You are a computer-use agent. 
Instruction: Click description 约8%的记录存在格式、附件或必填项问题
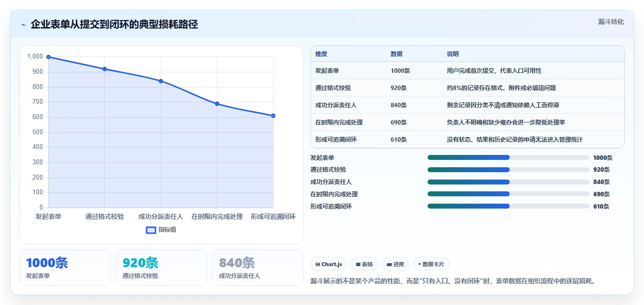pos(501,88)
